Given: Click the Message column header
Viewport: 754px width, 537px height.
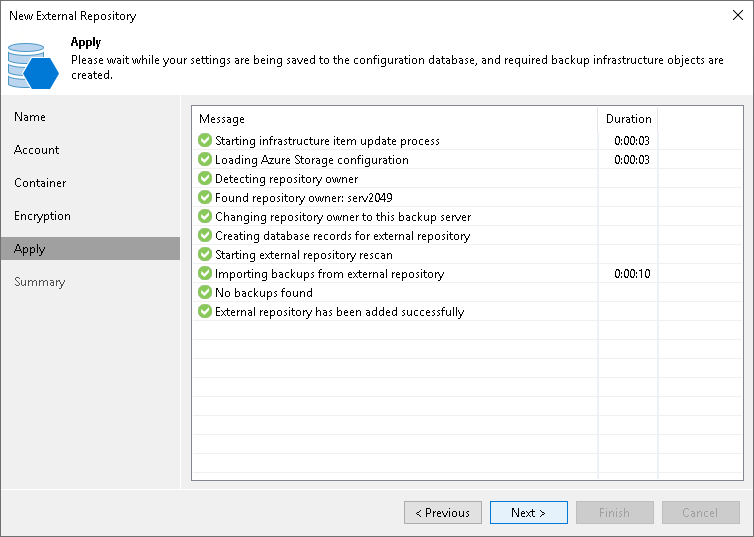Looking at the screenshot, I should tap(222, 119).
